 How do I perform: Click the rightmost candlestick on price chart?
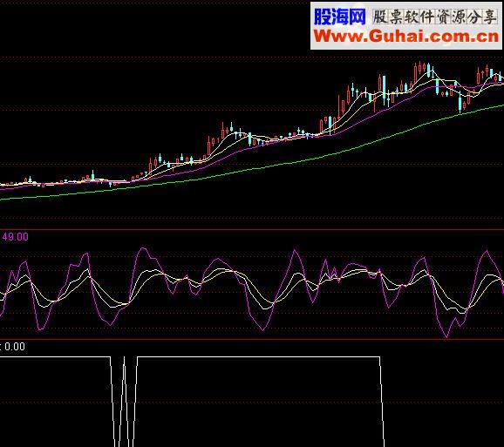coord(501,77)
